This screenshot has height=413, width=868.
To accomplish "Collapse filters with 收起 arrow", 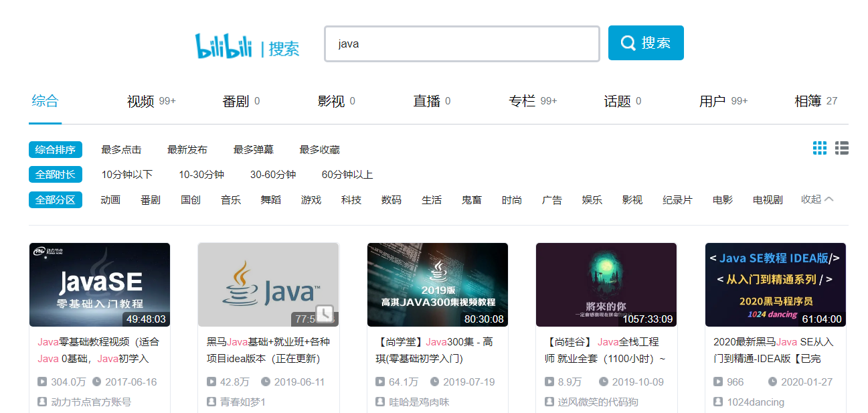I will (817, 199).
